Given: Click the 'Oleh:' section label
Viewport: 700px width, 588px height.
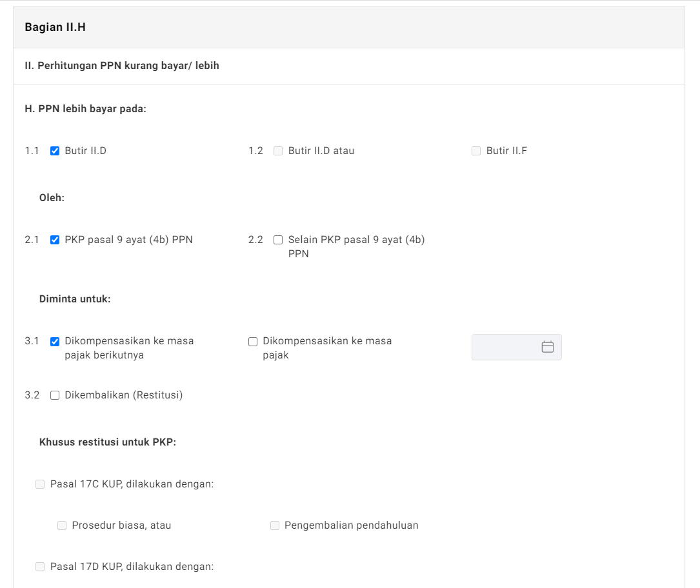Looking at the screenshot, I should (x=52, y=197).
